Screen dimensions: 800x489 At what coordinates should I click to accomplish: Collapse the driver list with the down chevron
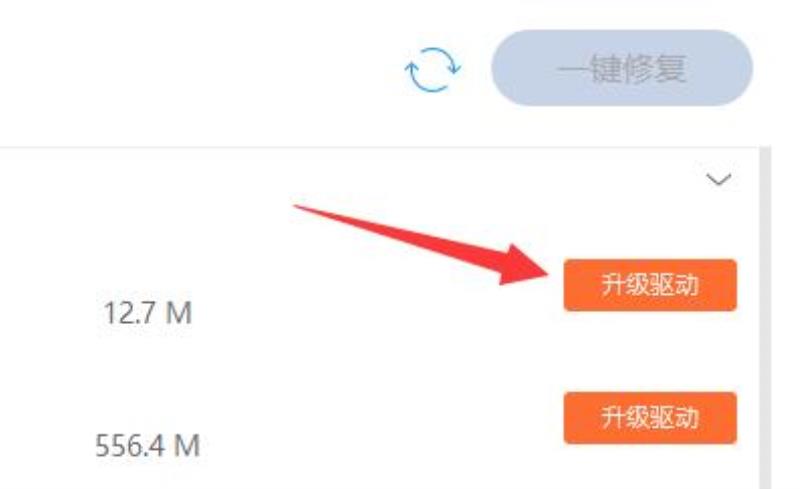tap(719, 180)
